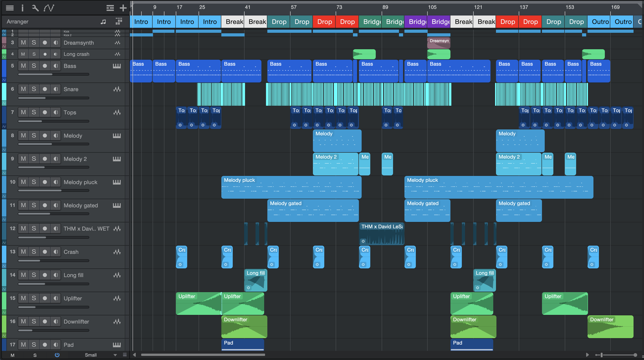Viewport: 644px width, 360px height.
Task: Click the Crash audio waveform icon
Action: pos(117,252)
